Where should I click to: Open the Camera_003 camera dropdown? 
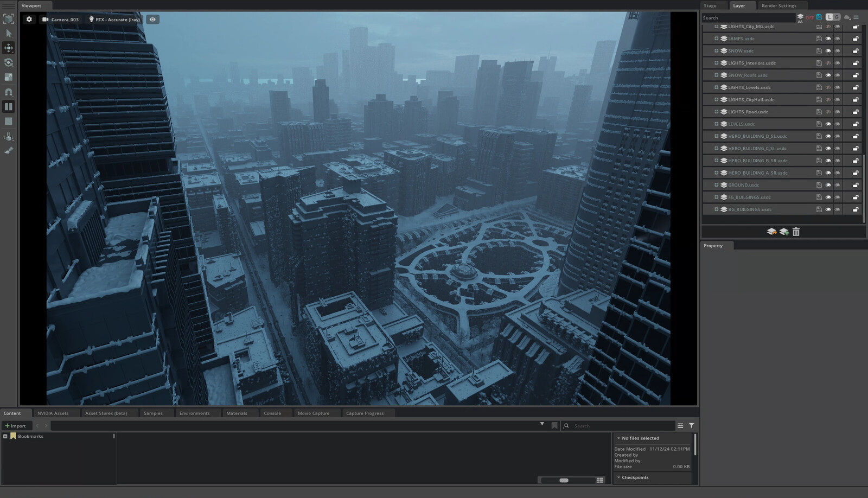pyautogui.click(x=61, y=20)
